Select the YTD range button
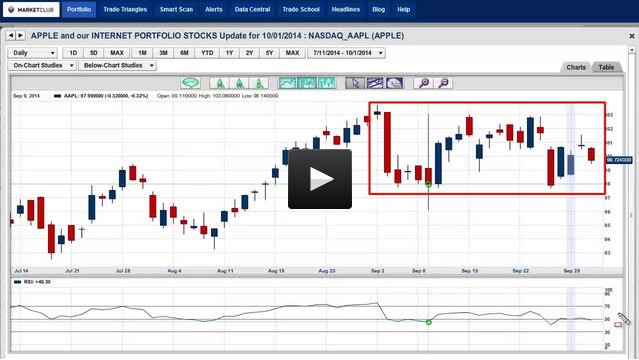 click(x=207, y=53)
